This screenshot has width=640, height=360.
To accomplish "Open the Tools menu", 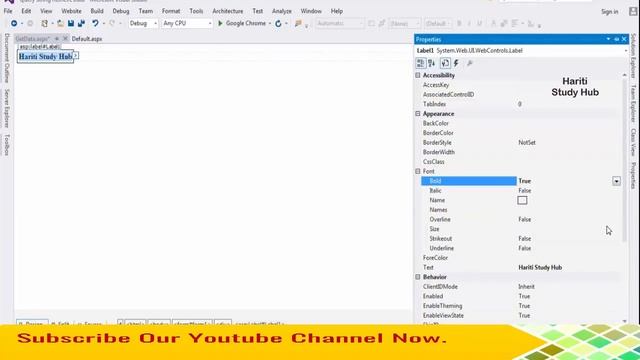I will (x=196, y=11).
